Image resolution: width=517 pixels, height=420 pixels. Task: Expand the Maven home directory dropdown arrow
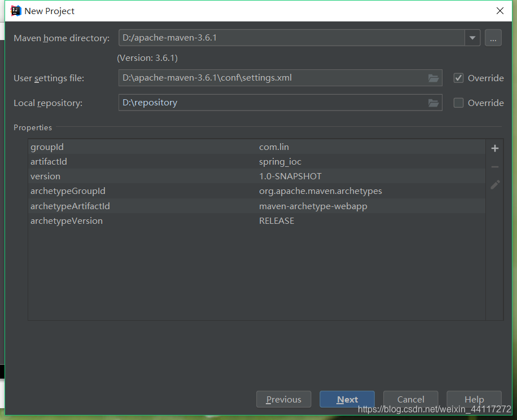point(472,38)
